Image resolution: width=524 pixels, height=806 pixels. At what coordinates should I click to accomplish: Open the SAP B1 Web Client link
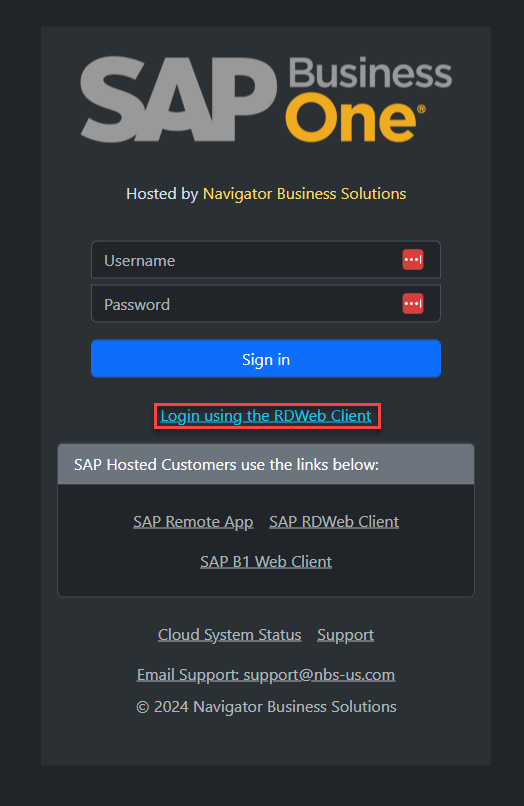pyautogui.click(x=266, y=562)
